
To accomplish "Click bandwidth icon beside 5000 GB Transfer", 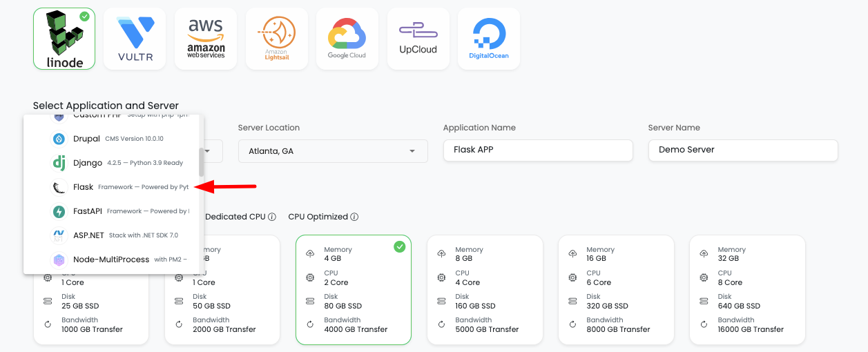I will [x=441, y=324].
